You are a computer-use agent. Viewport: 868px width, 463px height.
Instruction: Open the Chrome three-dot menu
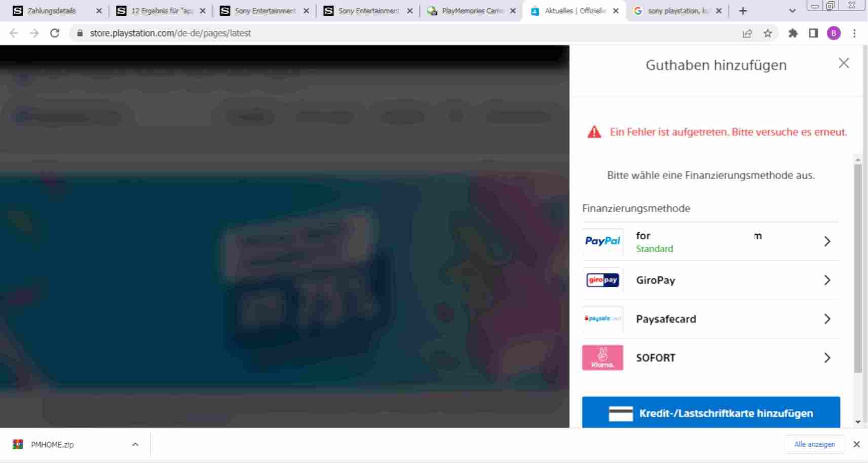[854, 33]
